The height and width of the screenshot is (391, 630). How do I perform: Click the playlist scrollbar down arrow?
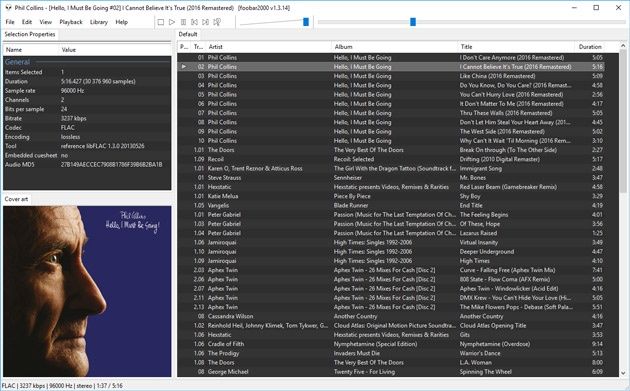[623, 373]
